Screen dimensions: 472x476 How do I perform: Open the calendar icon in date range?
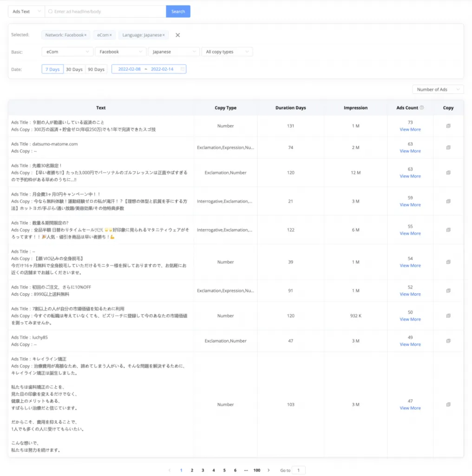[x=182, y=69]
